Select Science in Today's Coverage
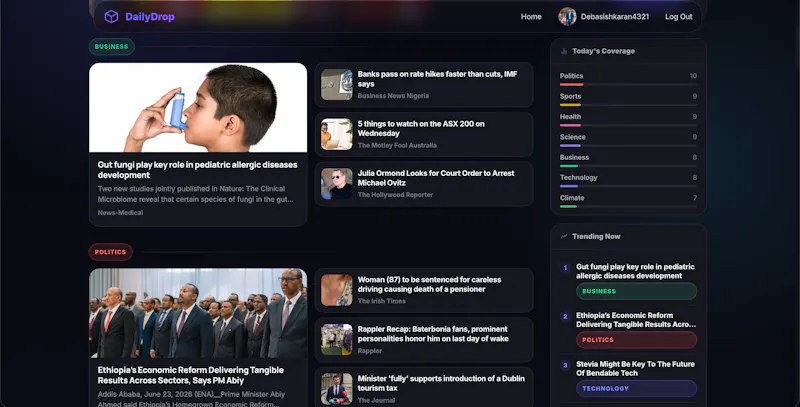The width and height of the screenshot is (800, 407). click(x=572, y=137)
